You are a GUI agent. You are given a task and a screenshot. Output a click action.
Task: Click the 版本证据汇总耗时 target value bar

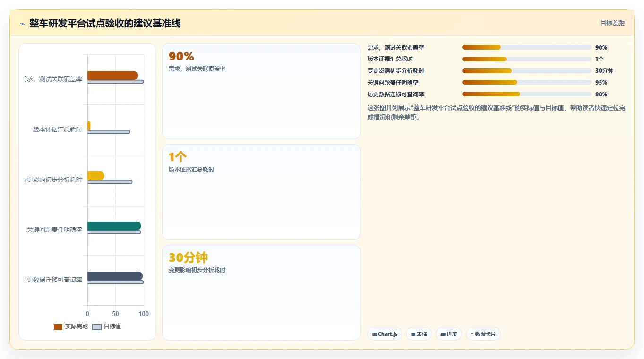tap(109, 132)
